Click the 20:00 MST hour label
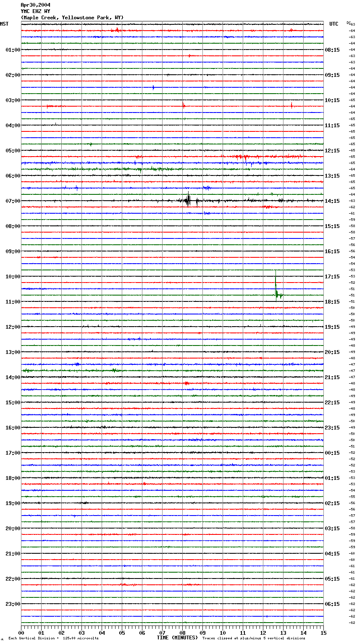The image size is (357, 644). (13, 528)
